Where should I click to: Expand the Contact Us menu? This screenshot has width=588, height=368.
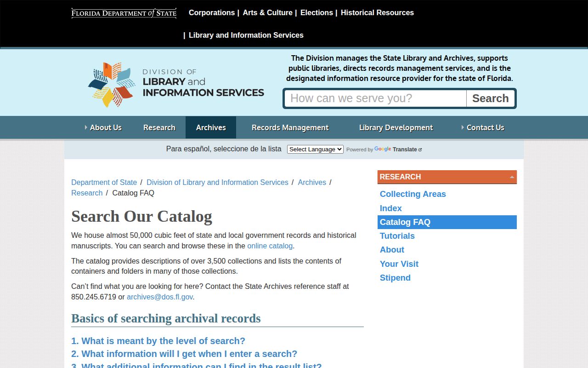[x=483, y=127]
